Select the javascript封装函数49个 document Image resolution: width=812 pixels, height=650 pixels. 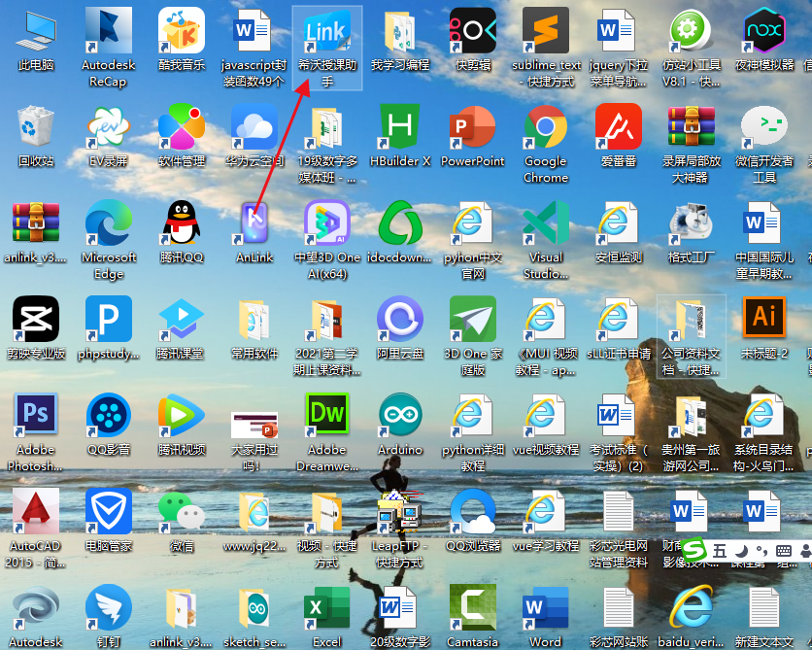point(254,32)
